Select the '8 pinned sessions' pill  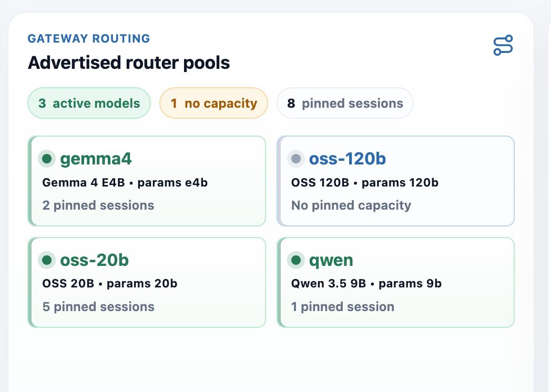[345, 104]
